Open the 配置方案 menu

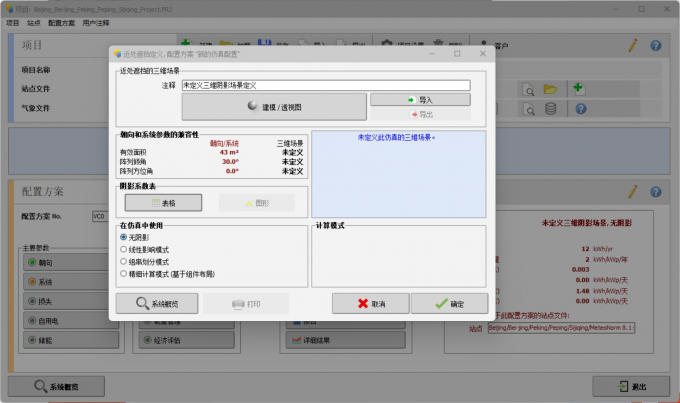point(62,23)
